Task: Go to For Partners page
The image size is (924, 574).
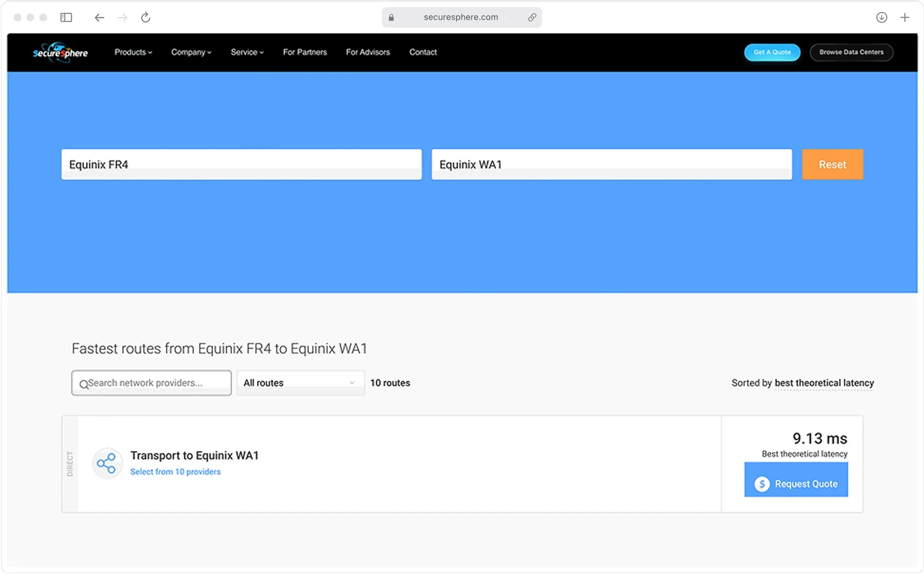Action: pos(305,52)
